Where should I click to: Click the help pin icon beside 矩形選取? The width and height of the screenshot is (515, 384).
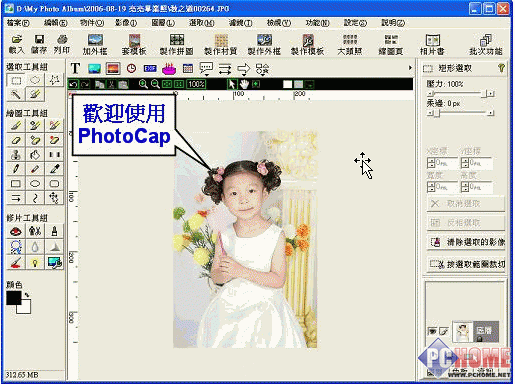pyautogui.click(x=501, y=68)
